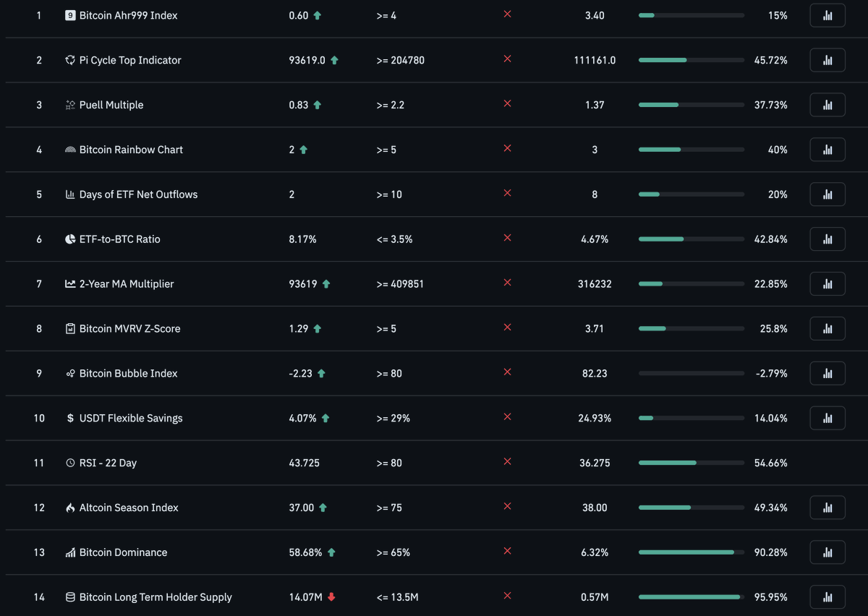Viewport: 868px width, 616px height.
Task: Click the distance value 316232
Action: pos(595,284)
